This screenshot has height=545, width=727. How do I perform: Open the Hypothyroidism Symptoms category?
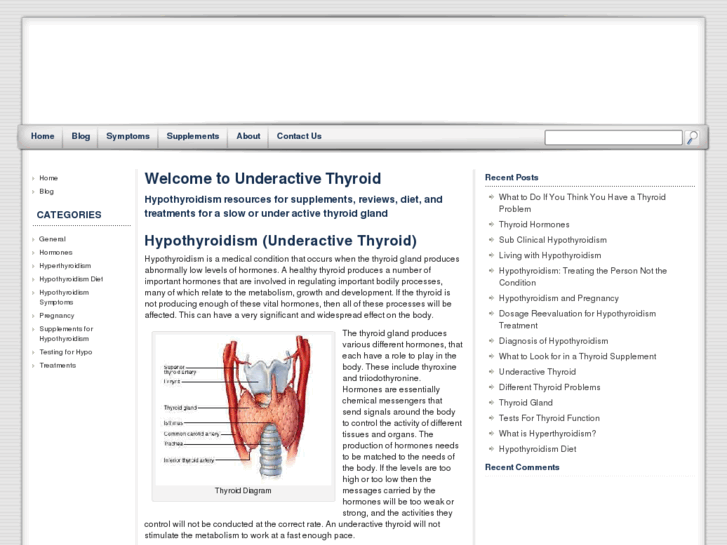(64, 297)
